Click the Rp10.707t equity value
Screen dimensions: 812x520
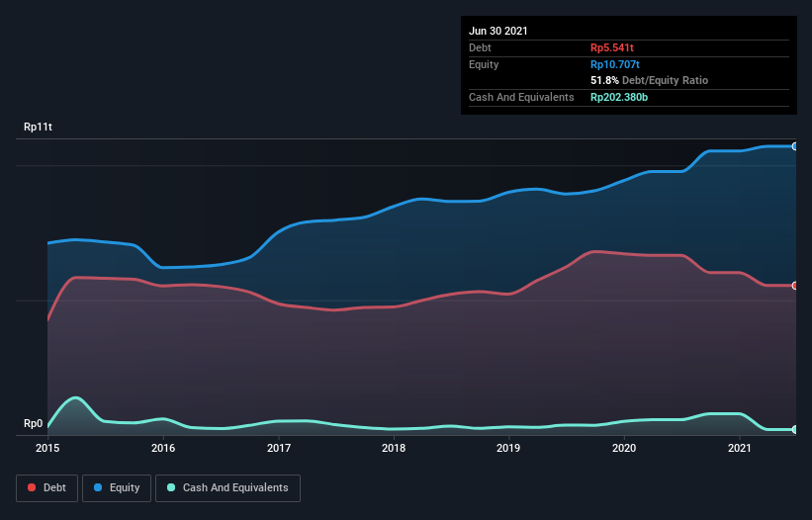[615, 64]
